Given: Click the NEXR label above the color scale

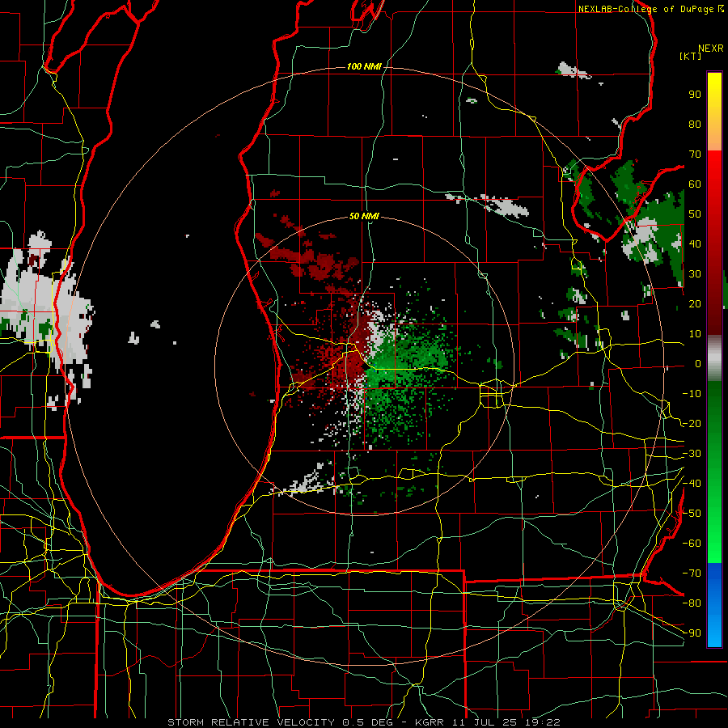Looking at the screenshot, I should (711, 49).
